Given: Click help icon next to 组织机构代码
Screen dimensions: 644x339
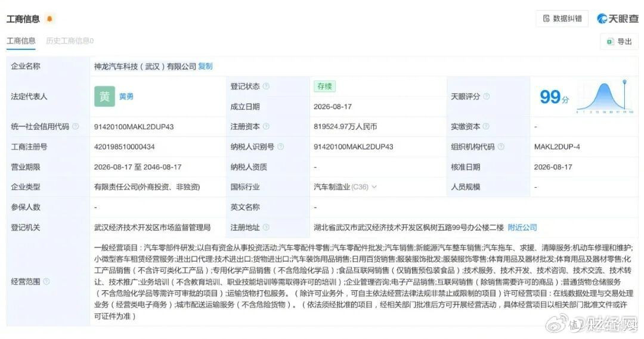Looking at the screenshot, I should 501,147.
